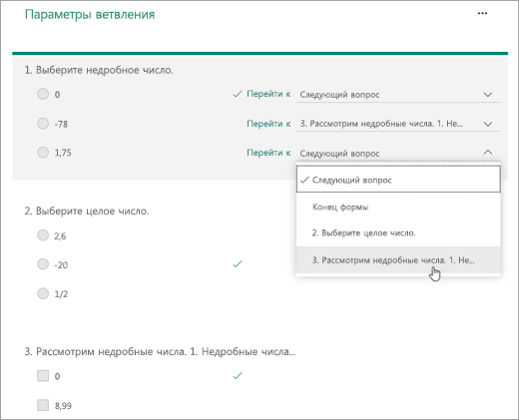
Task: Click question 3 title 'Рассмотрим недробные числа'
Action: (160, 352)
